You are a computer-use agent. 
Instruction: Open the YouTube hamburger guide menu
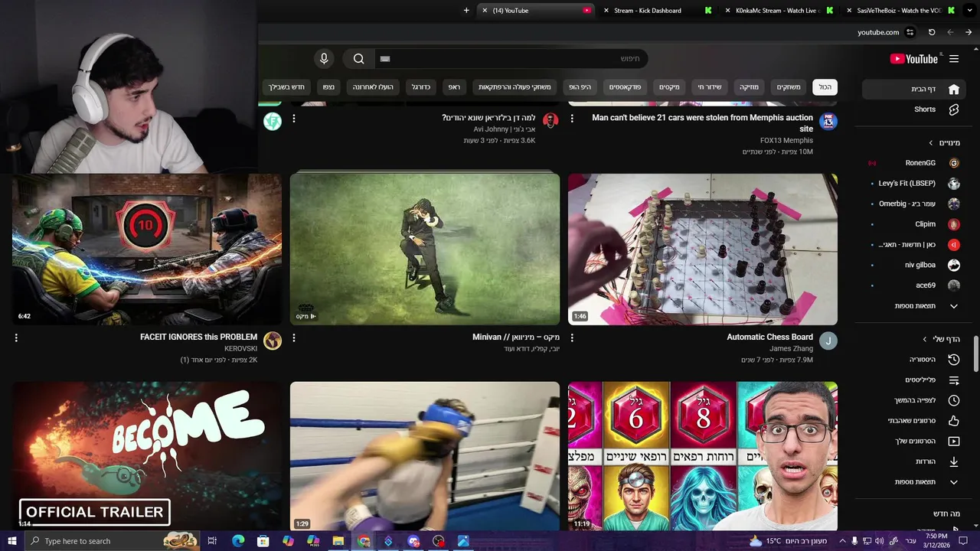(954, 59)
